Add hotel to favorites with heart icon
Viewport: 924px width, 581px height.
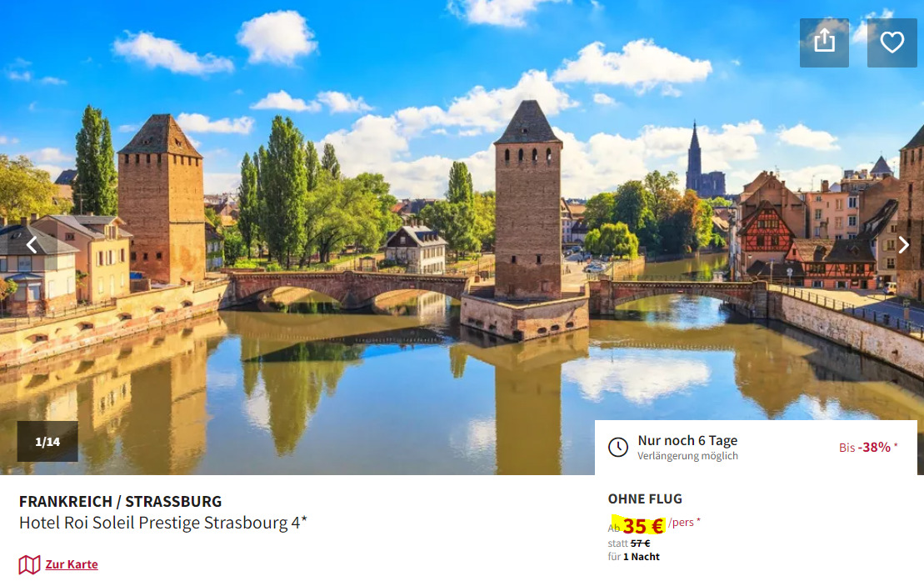point(892,43)
